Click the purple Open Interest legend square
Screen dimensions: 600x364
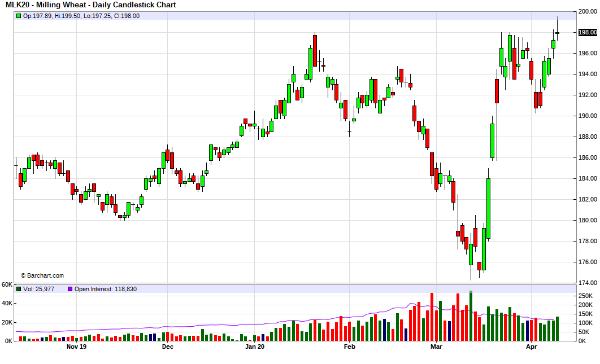pyautogui.click(x=70, y=289)
